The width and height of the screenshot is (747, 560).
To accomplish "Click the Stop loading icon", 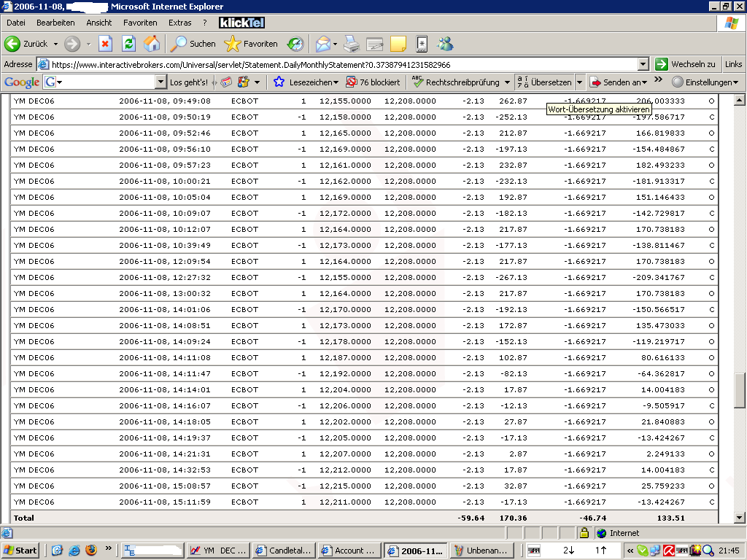I will tap(105, 44).
